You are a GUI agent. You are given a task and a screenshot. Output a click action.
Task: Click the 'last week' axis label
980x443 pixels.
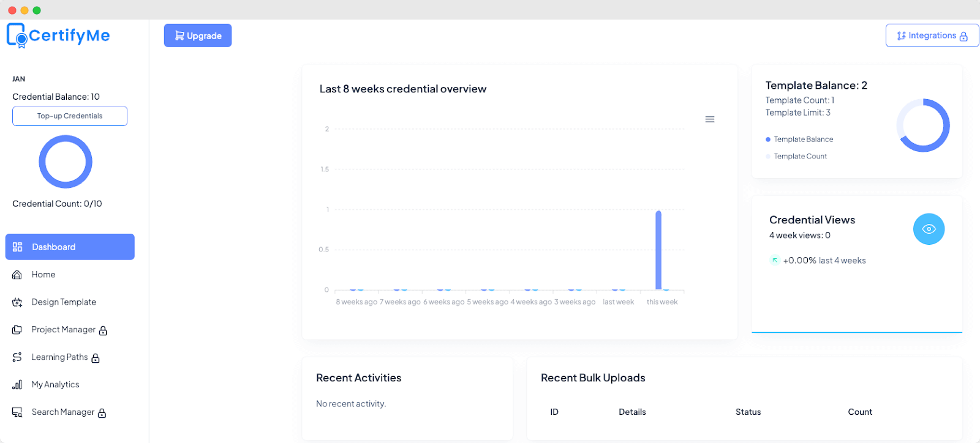[619, 302]
